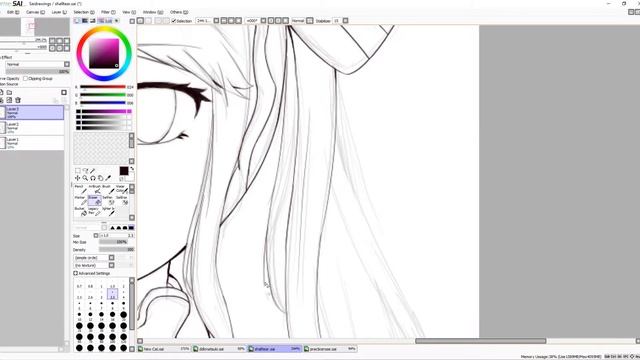
Task: Open the Canvas menu
Action: click(35, 12)
